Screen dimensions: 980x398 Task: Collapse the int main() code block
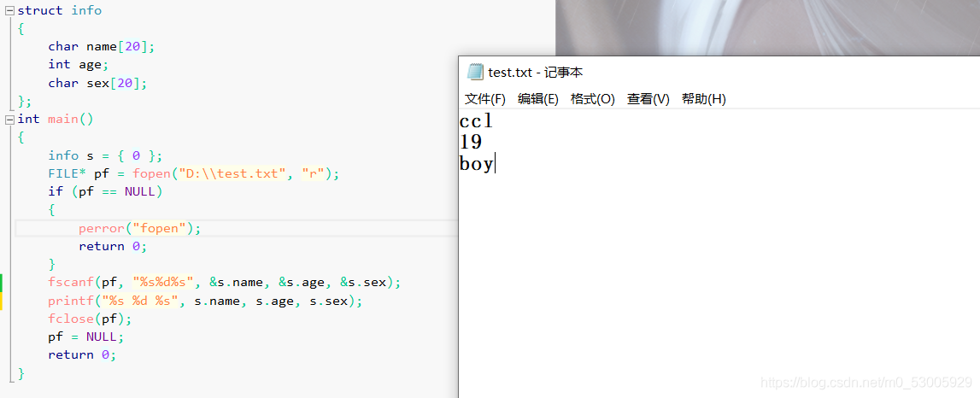pos(9,119)
